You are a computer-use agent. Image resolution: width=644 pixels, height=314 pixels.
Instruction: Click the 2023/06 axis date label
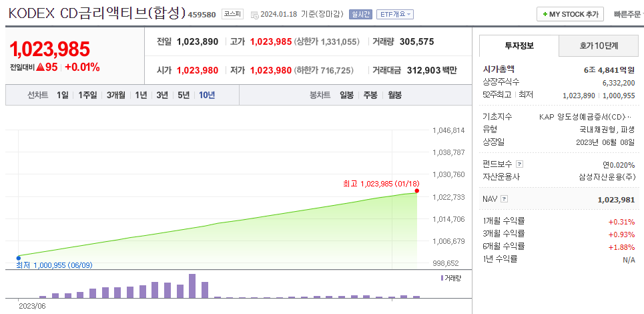31,306
